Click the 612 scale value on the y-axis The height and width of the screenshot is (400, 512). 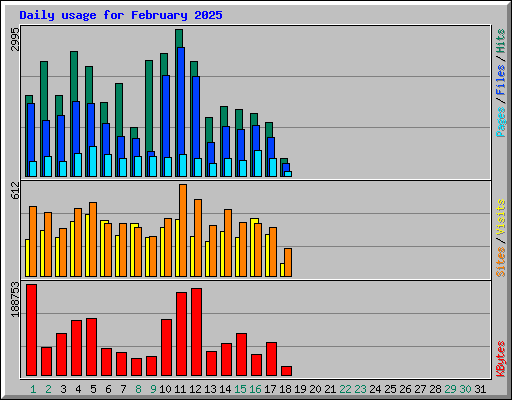click(15, 190)
